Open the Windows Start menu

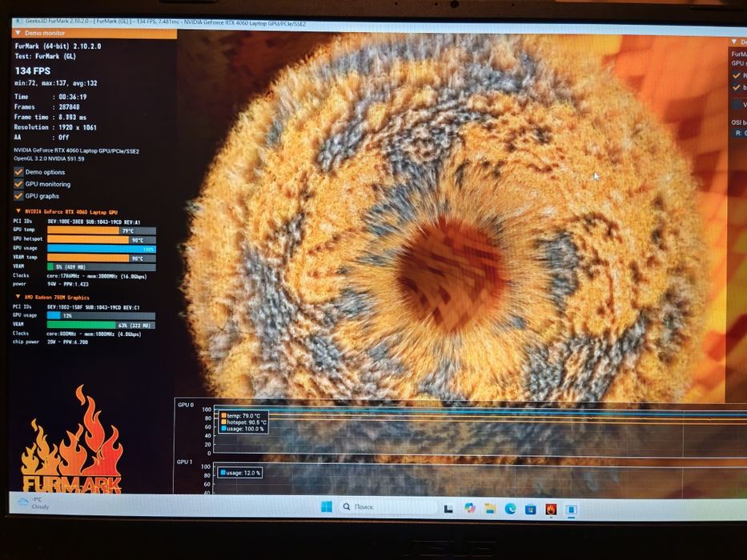point(327,506)
